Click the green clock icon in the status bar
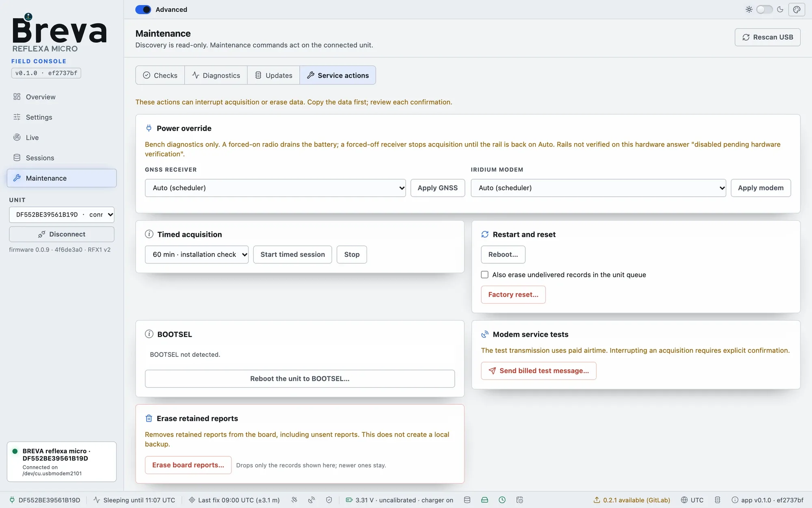 (502, 500)
